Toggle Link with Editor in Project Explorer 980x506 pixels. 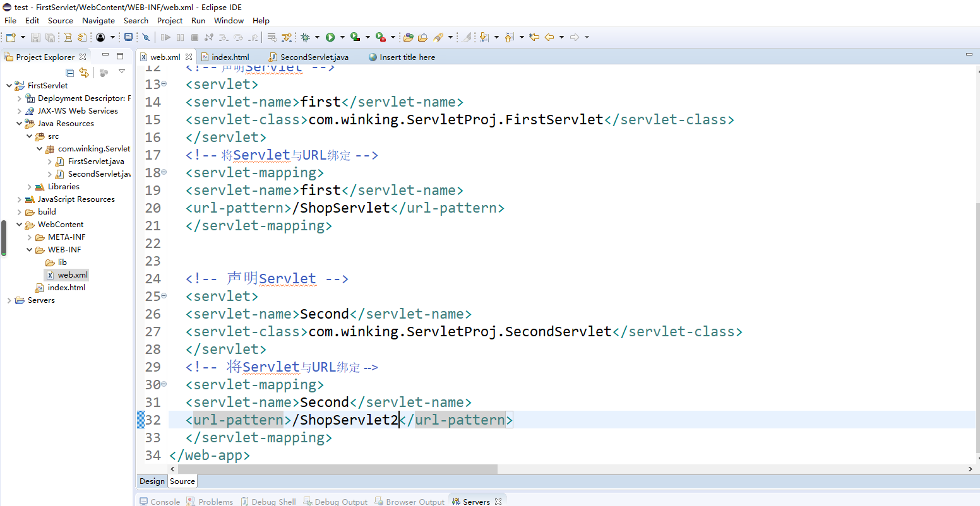coord(84,73)
